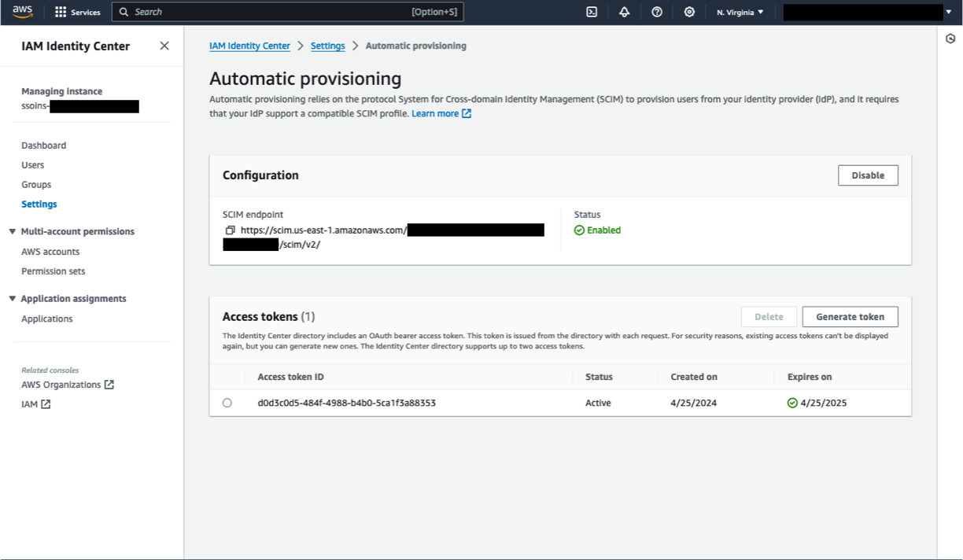Switch to the Settings navigation item
This screenshot has width=963, height=560.
(39, 204)
